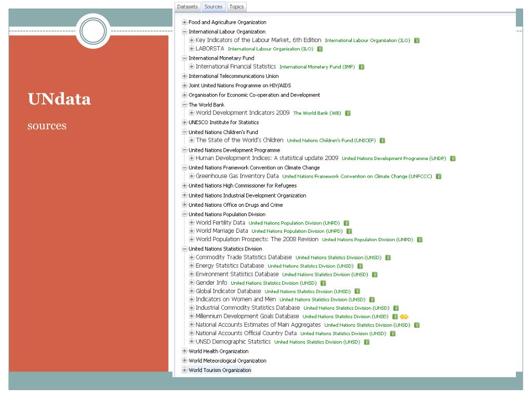Expand United Nations High Commissioner for Refugees
Screen dimensions: 532x399
pos(184,185)
